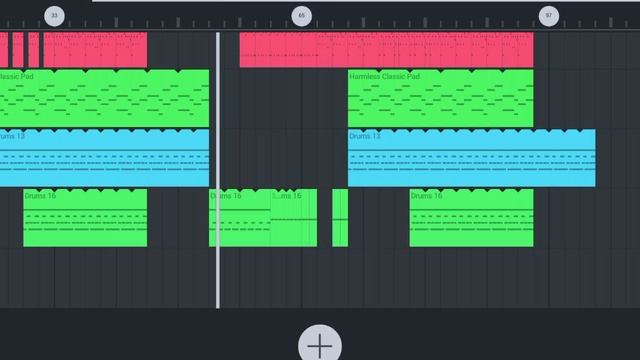This screenshot has width=640, height=360.
Task: Select the Drums 16 clip below Harmless Classic Pad
Action: click(x=471, y=218)
